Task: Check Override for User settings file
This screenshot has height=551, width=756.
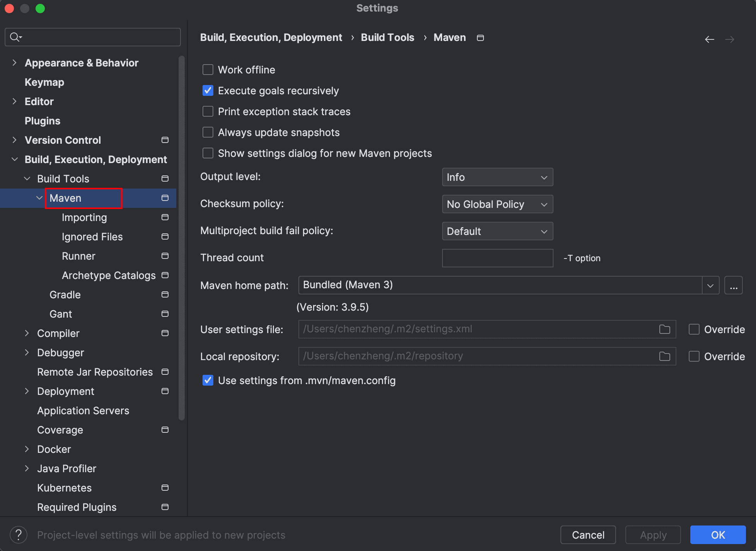Action: 694,329
